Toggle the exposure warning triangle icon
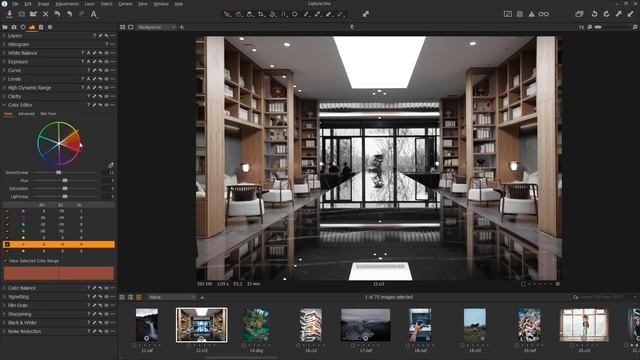The image size is (640, 360). coord(531,14)
